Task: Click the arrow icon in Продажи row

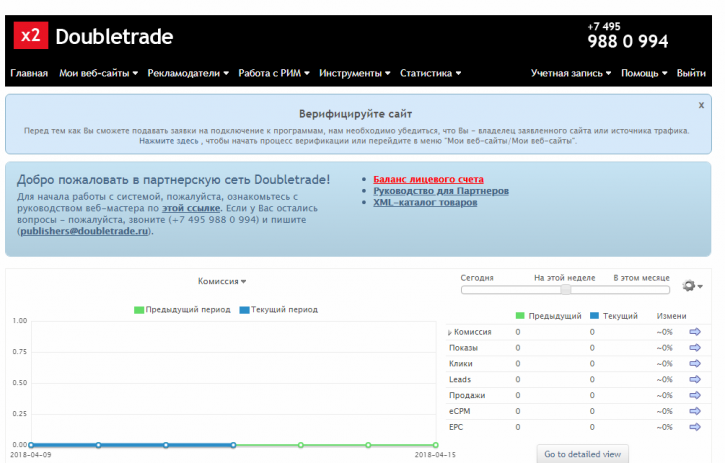Action: 695,395
